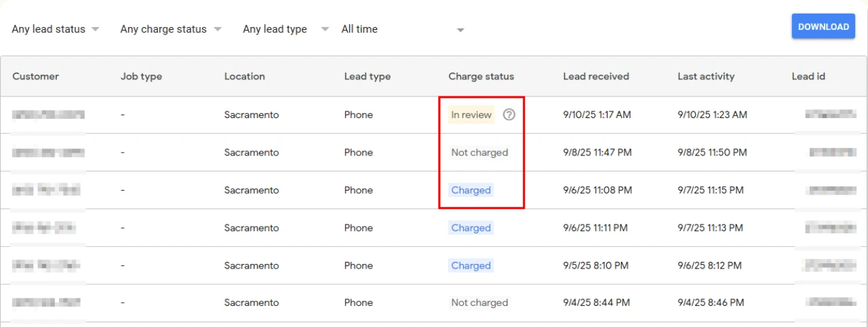The image size is (868, 327).
Task: Click the Charge status column header
Action: (x=481, y=77)
